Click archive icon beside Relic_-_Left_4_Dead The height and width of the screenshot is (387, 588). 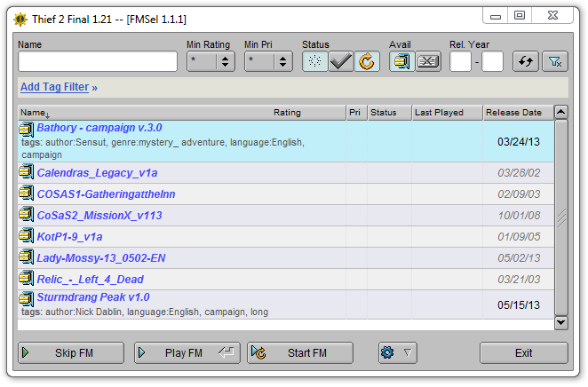tap(27, 278)
